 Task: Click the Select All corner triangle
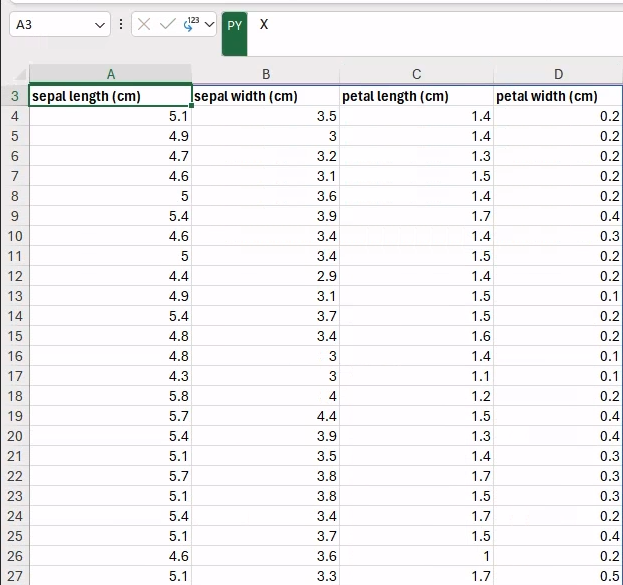(x=15, y=75)
